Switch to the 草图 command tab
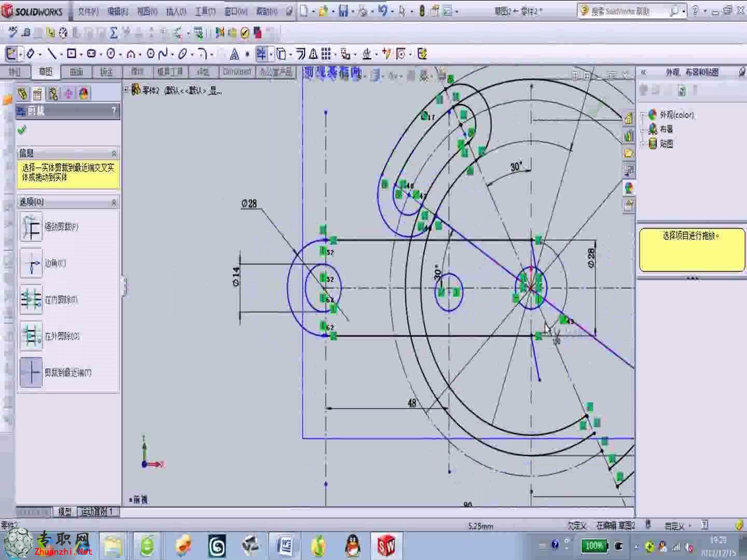This screenshot has height=560, width=747. click(46, 72)
